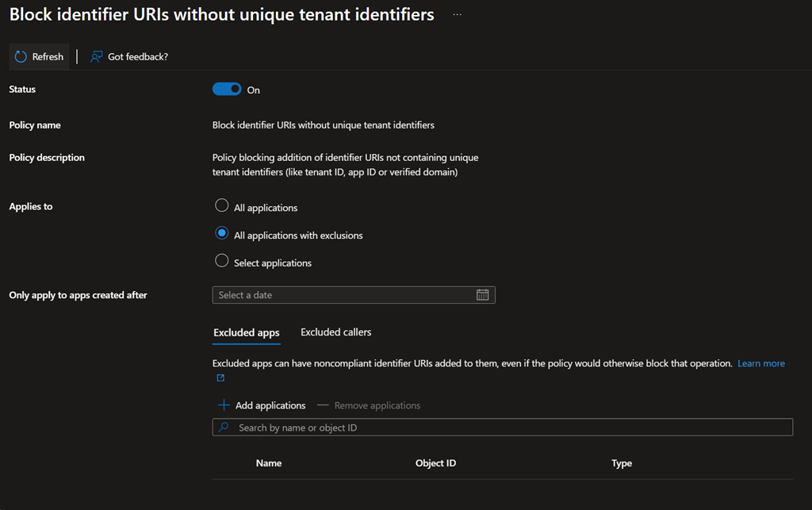The width and height of the screenshot is (812, 510).
Task: Select the All applications radio option
Action: 222,206
